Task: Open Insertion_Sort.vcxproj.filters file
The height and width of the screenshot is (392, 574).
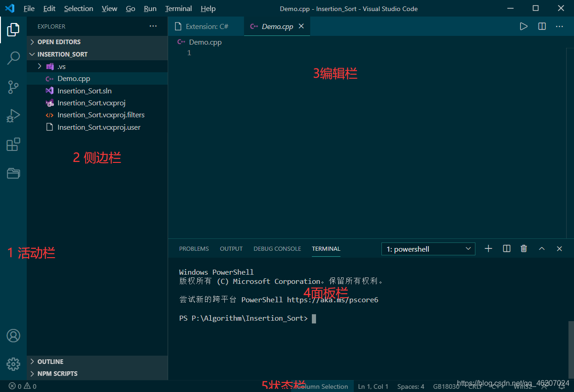Action: 97,115
